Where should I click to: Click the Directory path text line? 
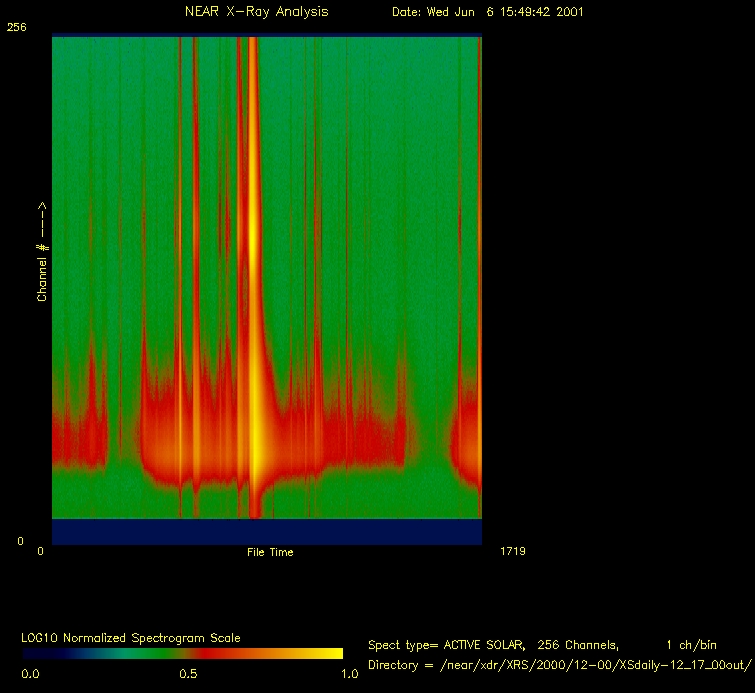pos(559,665)
